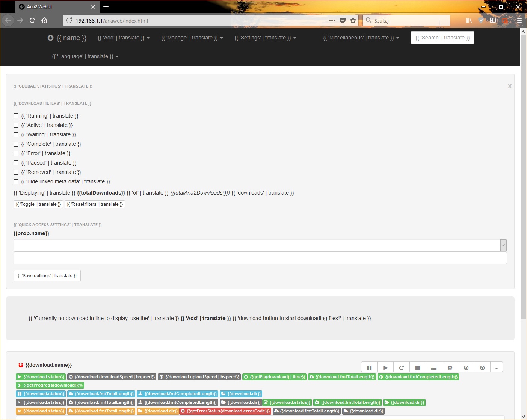Enable the 'Running' filter checkbox

16,116
